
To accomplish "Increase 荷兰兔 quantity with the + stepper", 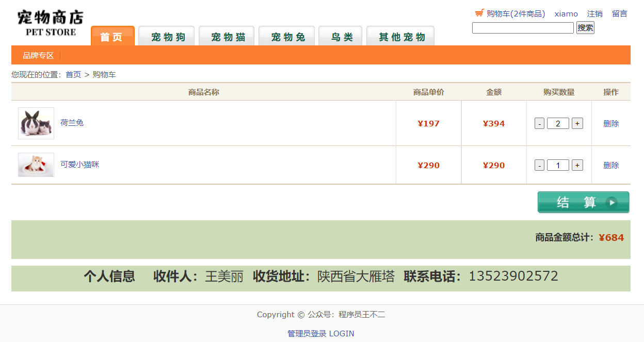I will point(577,123).
